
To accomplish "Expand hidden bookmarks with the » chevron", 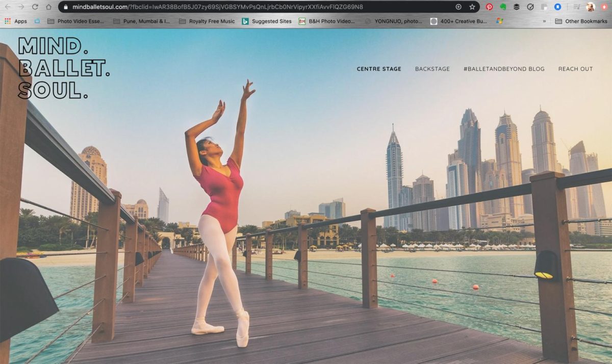I will click(544, 21).
